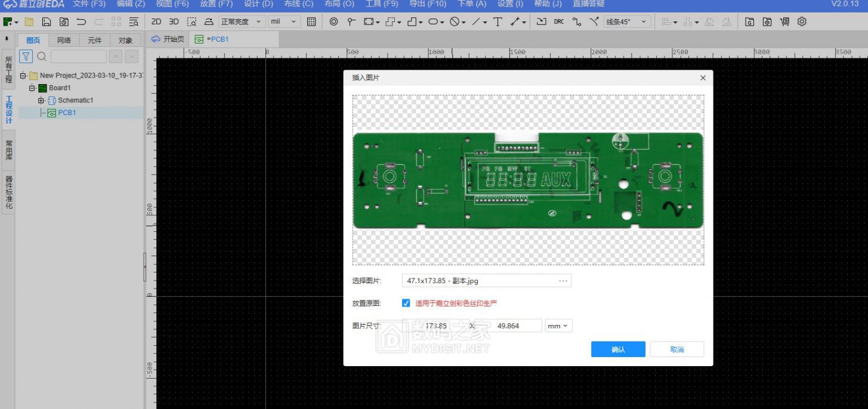Run the DRC check
Screen dimensions: 868x409
558,21
